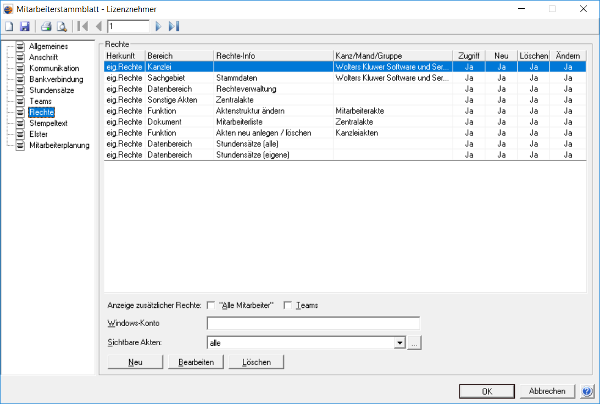Select Stundensätze in the left tree
Screen dimensions: 600x404
[x=52, y=90]
